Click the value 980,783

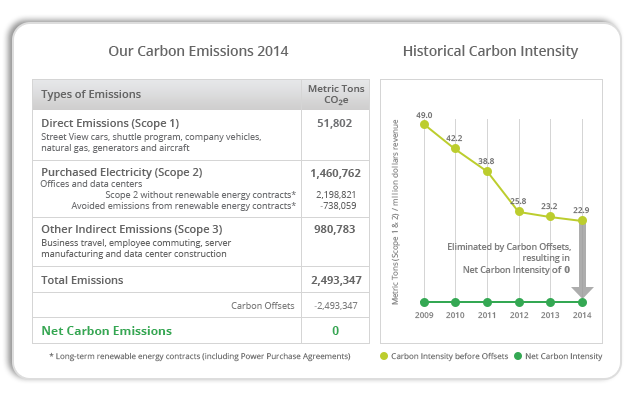(335, 229)
